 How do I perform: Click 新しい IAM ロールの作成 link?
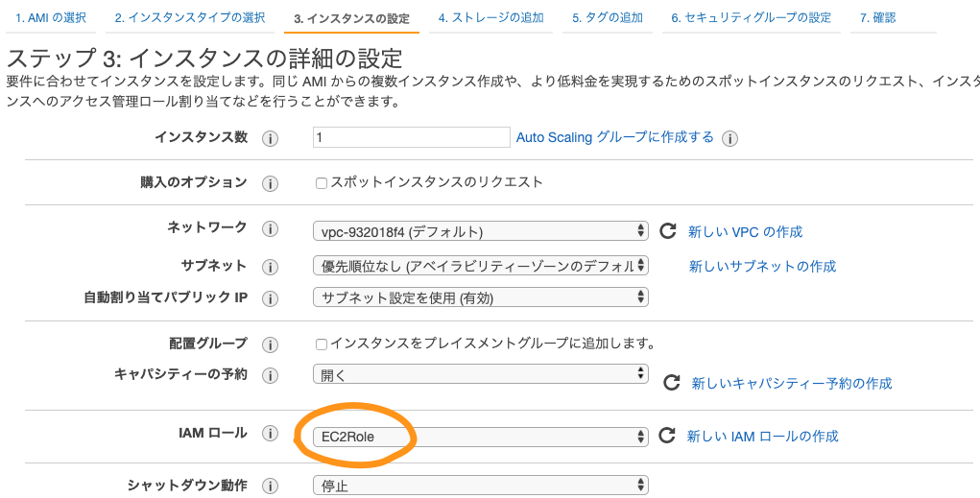(762, 437)
